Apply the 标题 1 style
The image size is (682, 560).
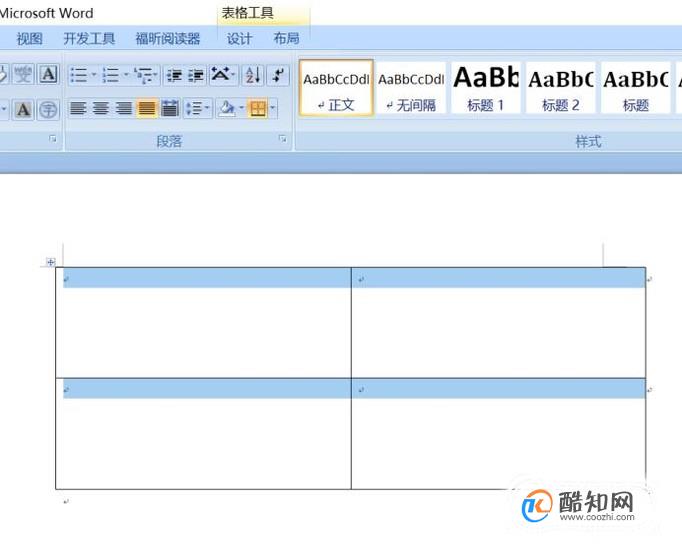tap(486, 88)
